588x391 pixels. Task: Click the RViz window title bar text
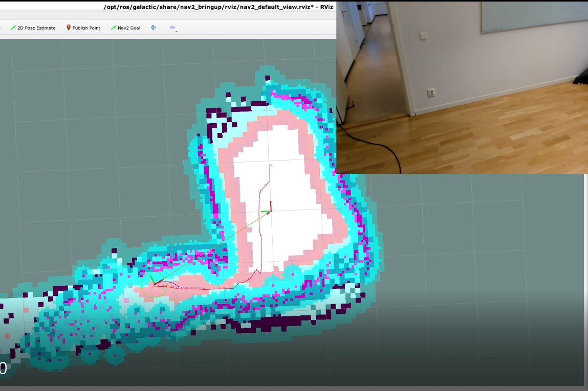(x=218, y=7)
